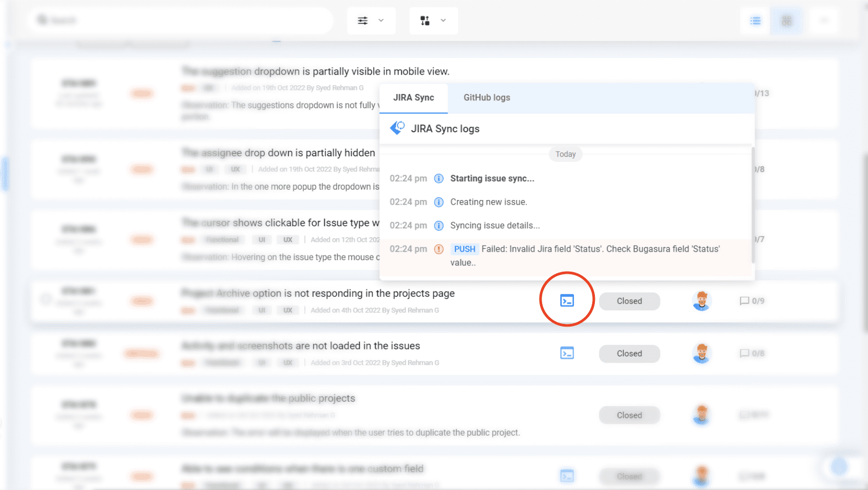Image resolution: width=868 pixels, height=490 pixels.
Task: Open the sort options dropdown chevron
Action: tap(442, 20)
